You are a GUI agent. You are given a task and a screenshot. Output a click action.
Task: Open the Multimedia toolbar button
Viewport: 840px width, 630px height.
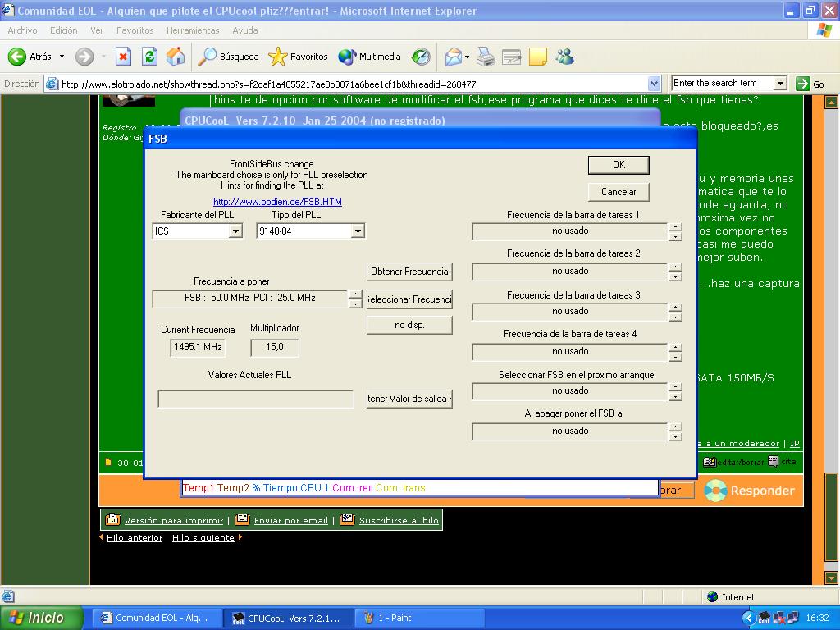tap(369, 57)
